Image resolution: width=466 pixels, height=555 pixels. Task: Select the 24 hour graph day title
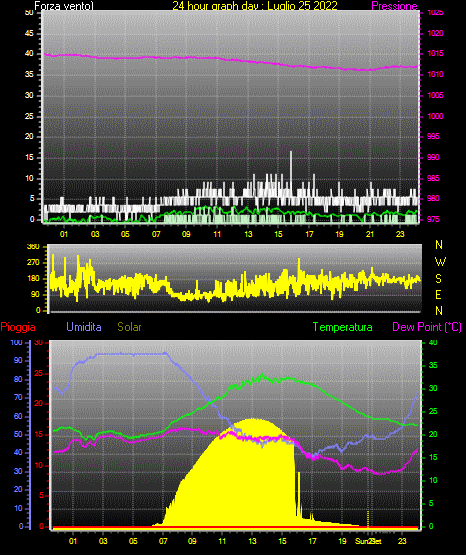tap(255, 6)
